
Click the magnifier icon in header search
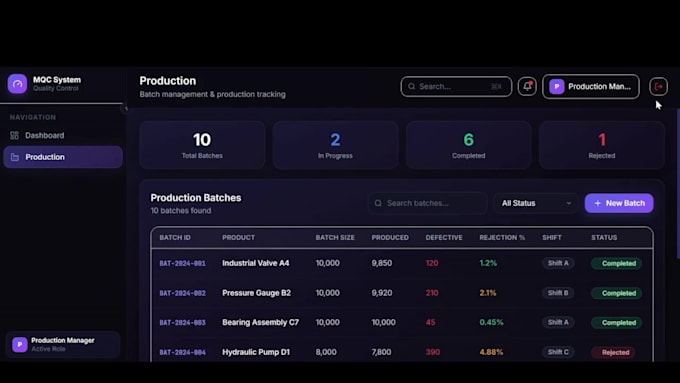tap(411, 86)
